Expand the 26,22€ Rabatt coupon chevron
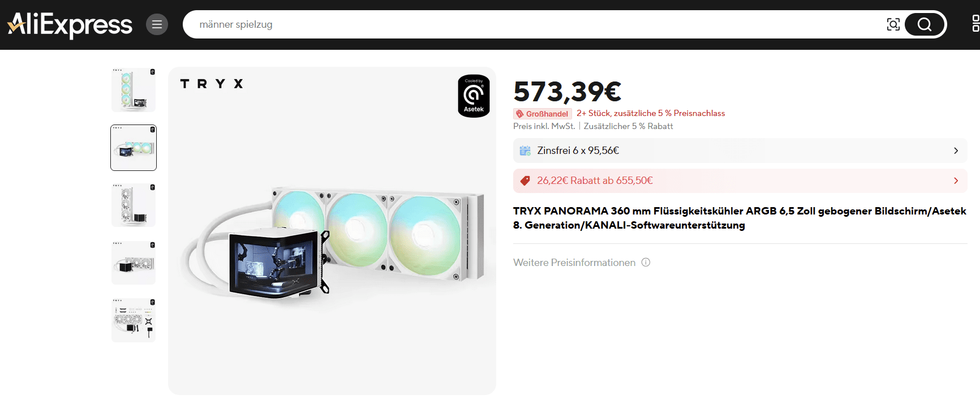Screen dimensions: 980x412 (956, 181)
